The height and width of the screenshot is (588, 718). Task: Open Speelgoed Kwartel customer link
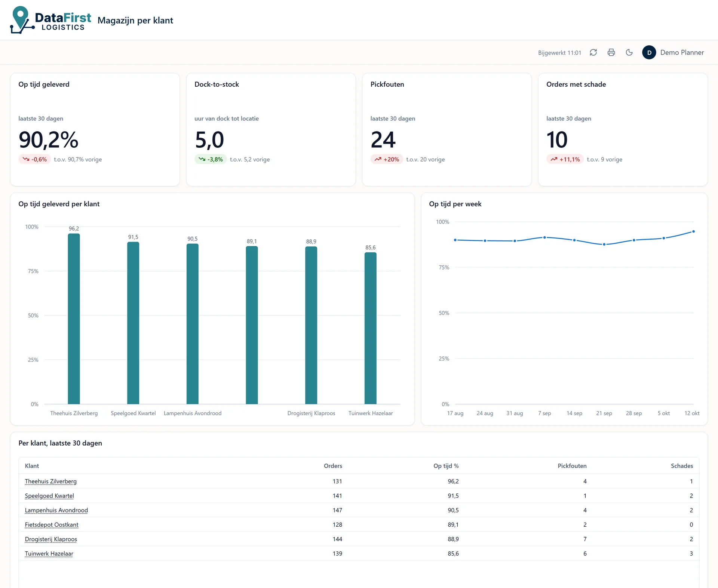pyautogui.click(x=49, y=496)
